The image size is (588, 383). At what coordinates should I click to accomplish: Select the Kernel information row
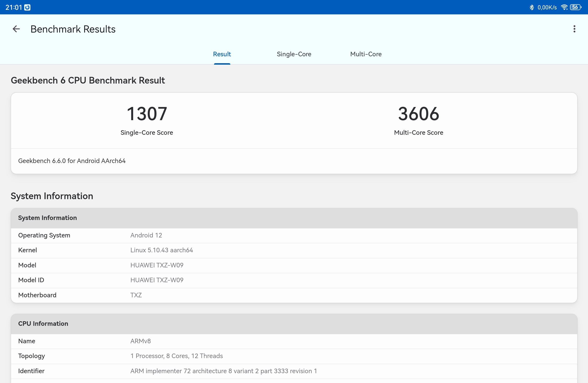(148, 250)
